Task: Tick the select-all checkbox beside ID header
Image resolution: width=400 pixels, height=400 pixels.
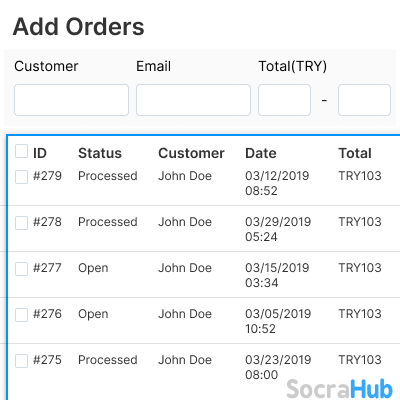Action: coord(22,151)
